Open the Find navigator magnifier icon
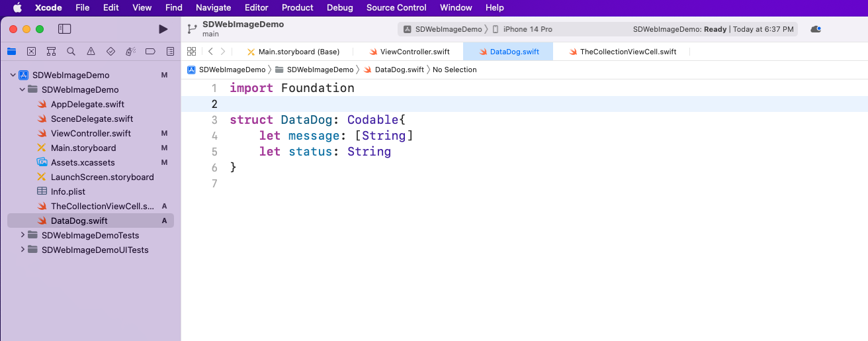Screen dimensions: 868x341 click(x=71, y=52)
